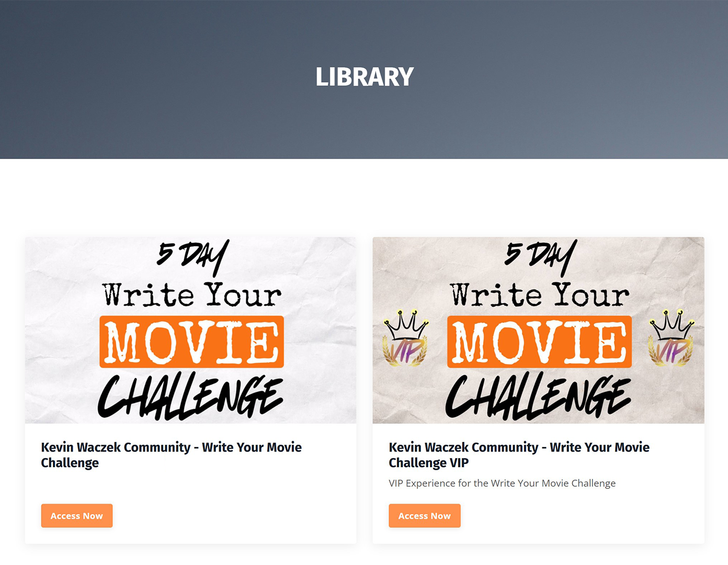This screenshot has width=728, height=565.
Task: Click '5 Day' script on non-VIP thumbnail
Action: (x=193, y=257)
